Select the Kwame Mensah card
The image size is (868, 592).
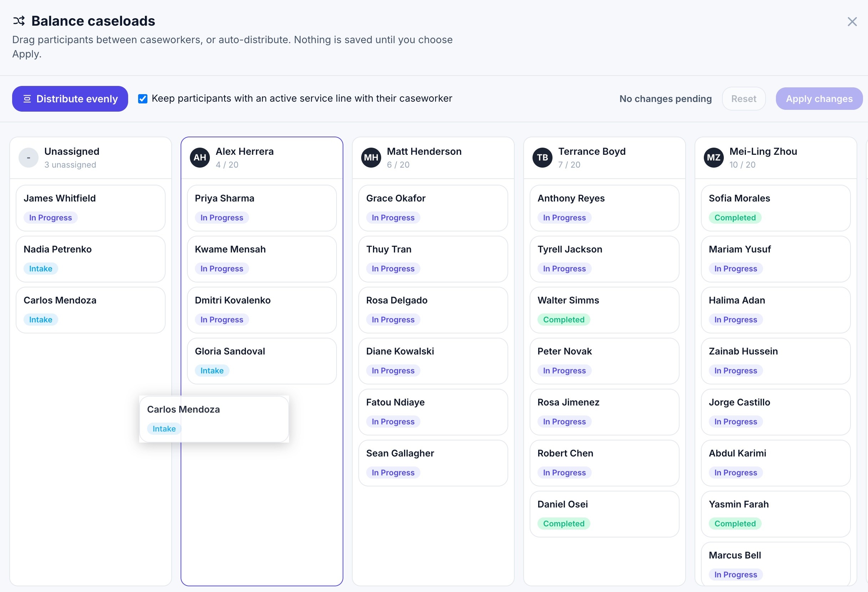262,259
